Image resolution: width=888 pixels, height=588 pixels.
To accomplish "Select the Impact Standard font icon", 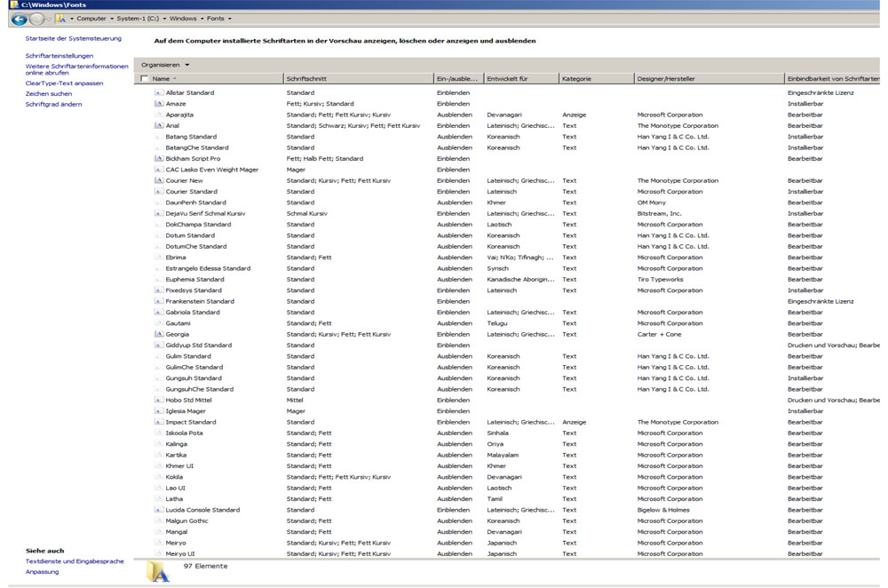I will click(x=159, y=423).
